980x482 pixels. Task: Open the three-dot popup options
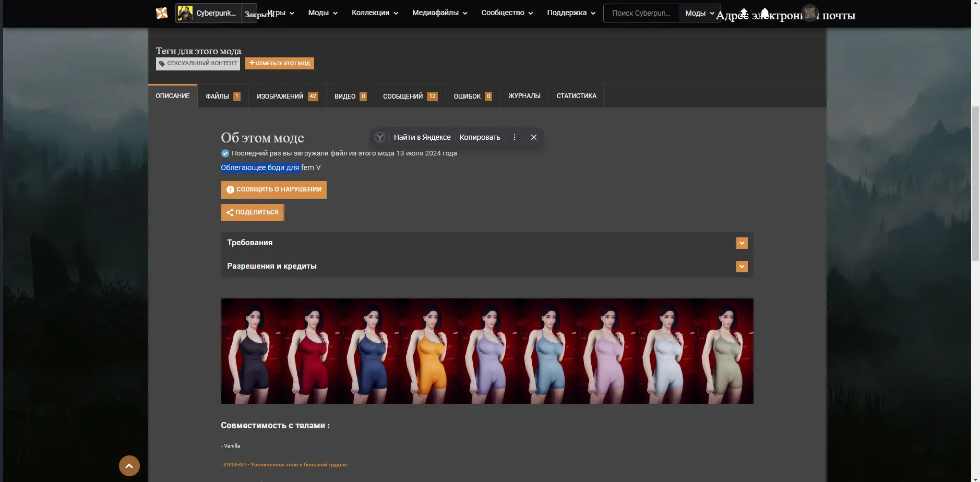(x=515, y=137)
